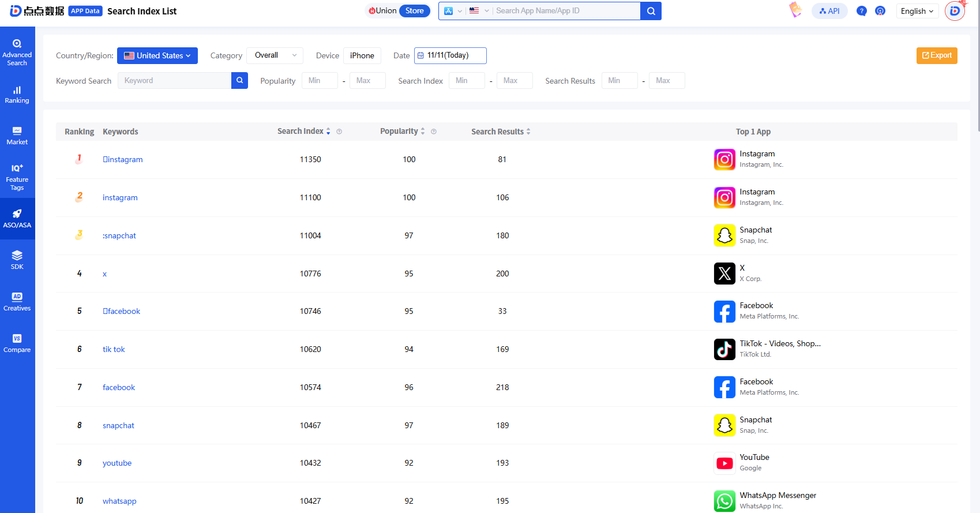Click the API button
980x513 pixels.
829,11
